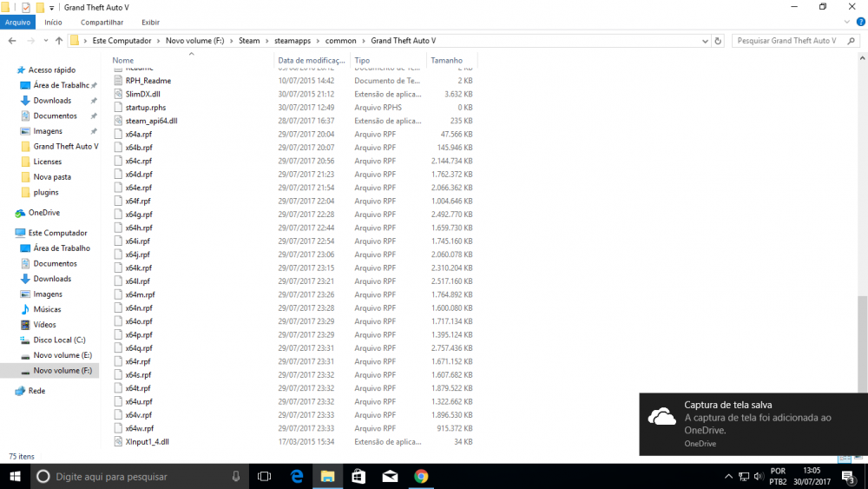Navigate to common in the breadcrumb
Viewport: 868px width, 489px height.
340,41
